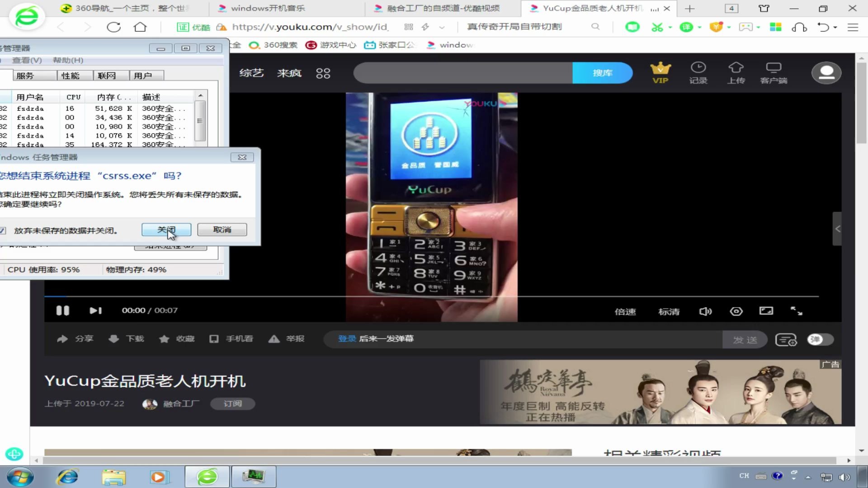Mute the video volume icon
Viewport: 868px width, 488px height.
point(705,311)
